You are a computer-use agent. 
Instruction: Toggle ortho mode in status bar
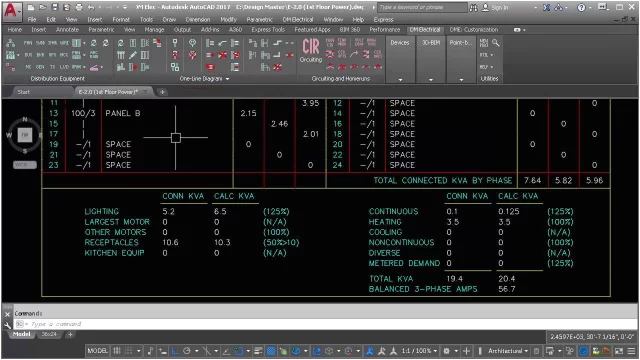tap(175, 351)
